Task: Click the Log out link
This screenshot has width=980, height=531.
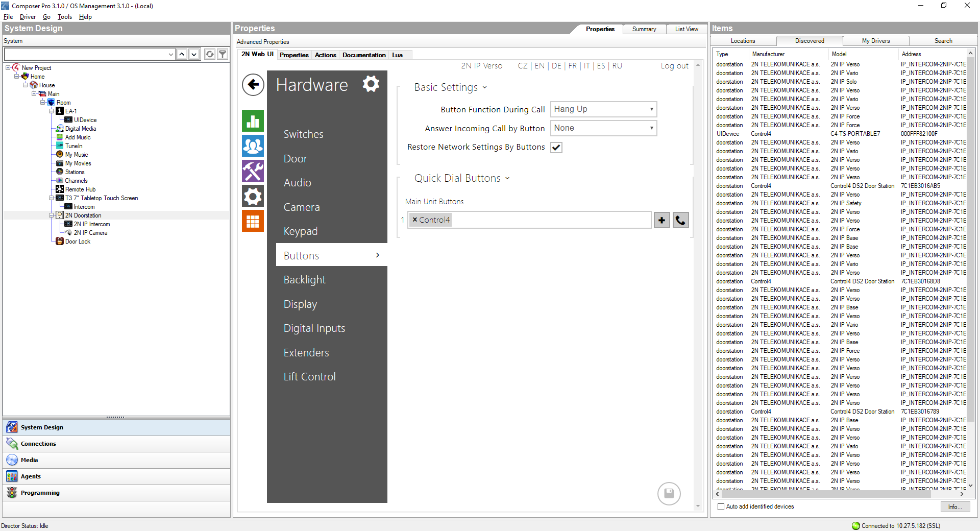Action: (674, 66)
